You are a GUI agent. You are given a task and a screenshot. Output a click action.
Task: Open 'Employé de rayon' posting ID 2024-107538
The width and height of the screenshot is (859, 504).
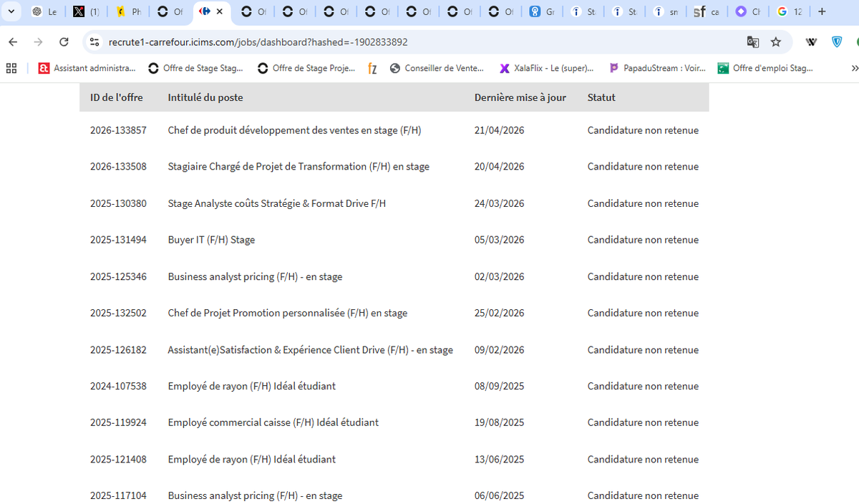coord(251,386)
